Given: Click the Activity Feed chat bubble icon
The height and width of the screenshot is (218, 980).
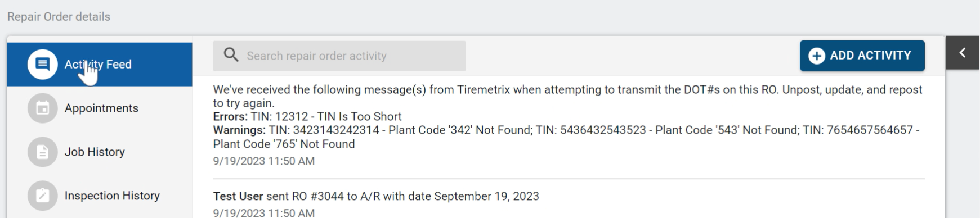Looking at the screenshot, I should coord(42,64).
